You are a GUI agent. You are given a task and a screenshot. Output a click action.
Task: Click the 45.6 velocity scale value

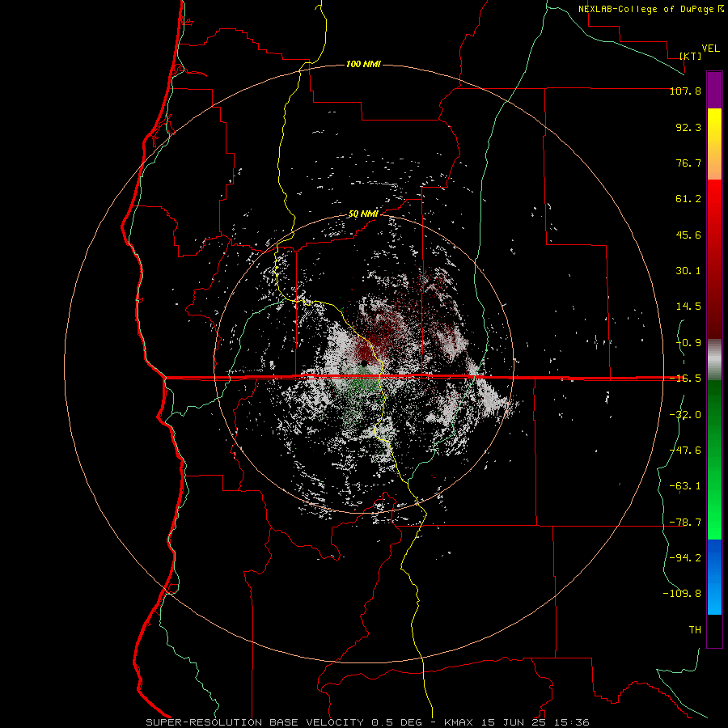[x=688, y=235]
